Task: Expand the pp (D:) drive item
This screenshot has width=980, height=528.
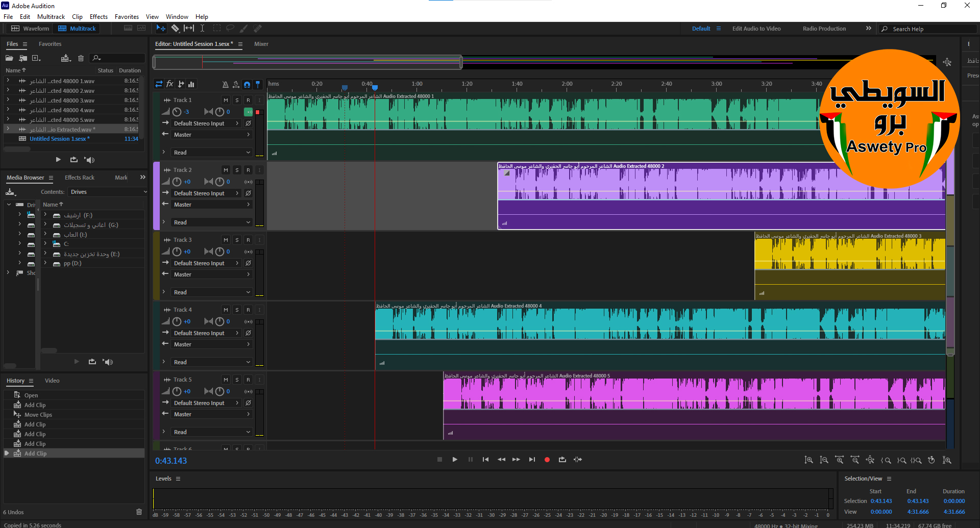Action: tap(45, 263)
